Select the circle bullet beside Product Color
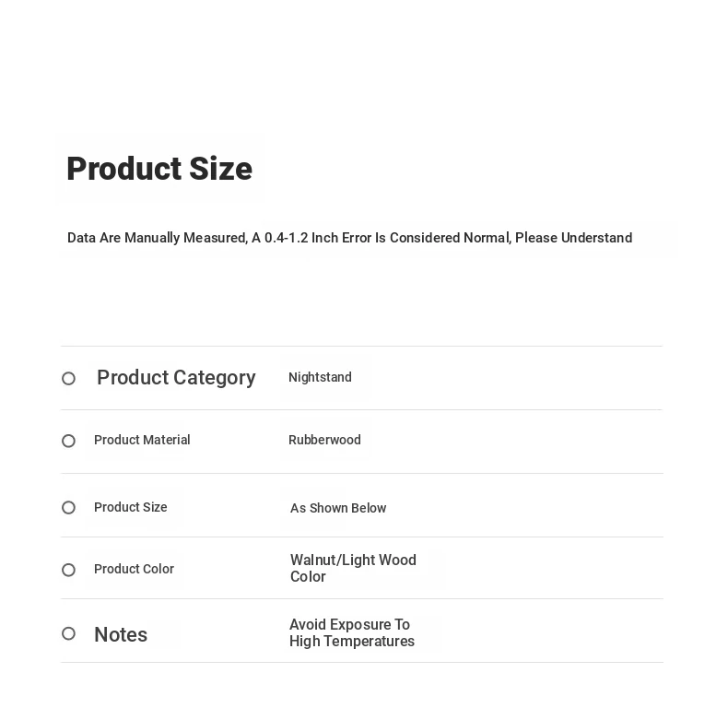The height and width of the screenshot is (708, 728). [x=68, y=570]
